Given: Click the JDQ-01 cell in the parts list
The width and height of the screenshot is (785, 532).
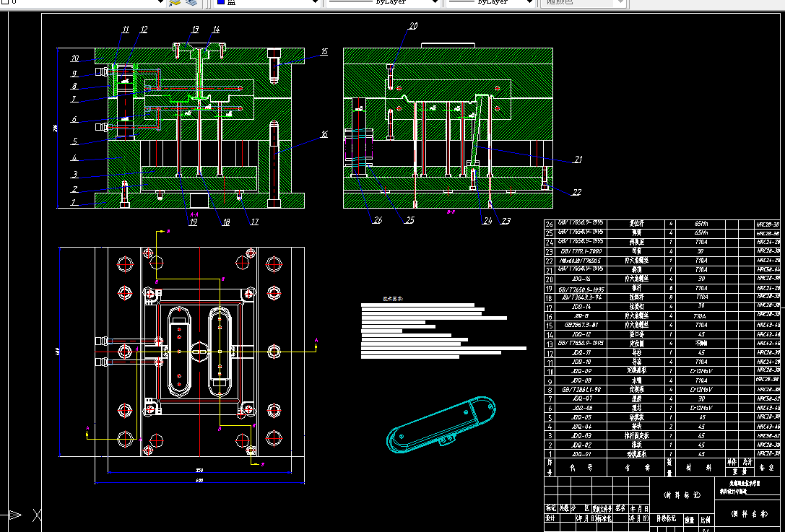Looking at the screenshot, I should tap(581, 454).
